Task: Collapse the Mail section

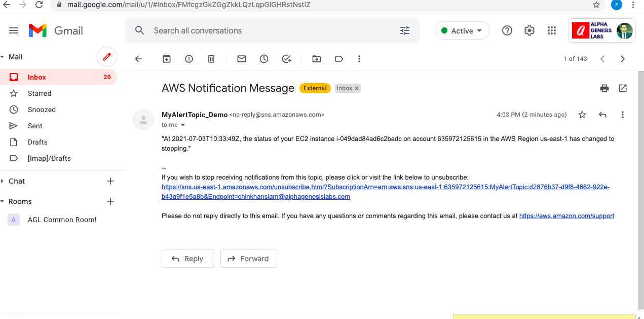Action: click(3, 57)
